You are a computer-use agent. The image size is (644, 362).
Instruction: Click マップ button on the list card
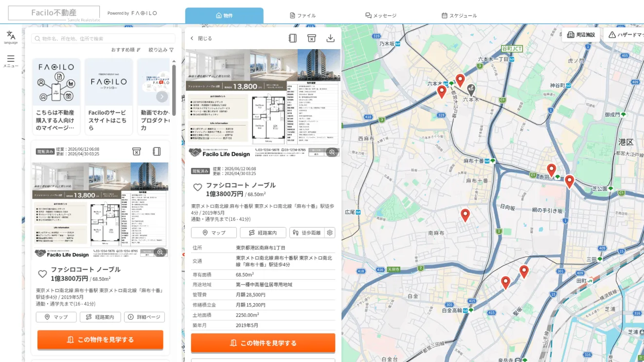click(x=56, y=317)
